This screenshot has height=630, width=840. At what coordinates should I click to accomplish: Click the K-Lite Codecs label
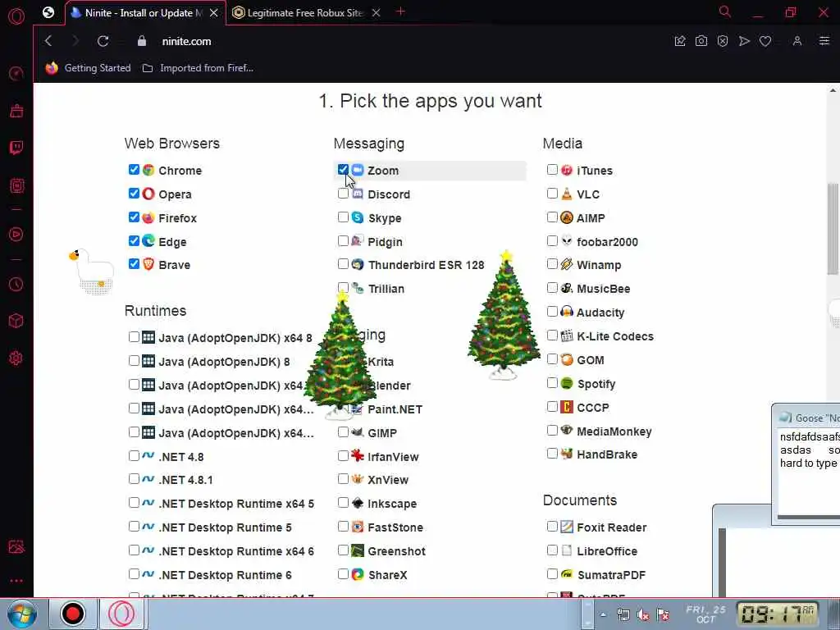(x=615, y=336)
